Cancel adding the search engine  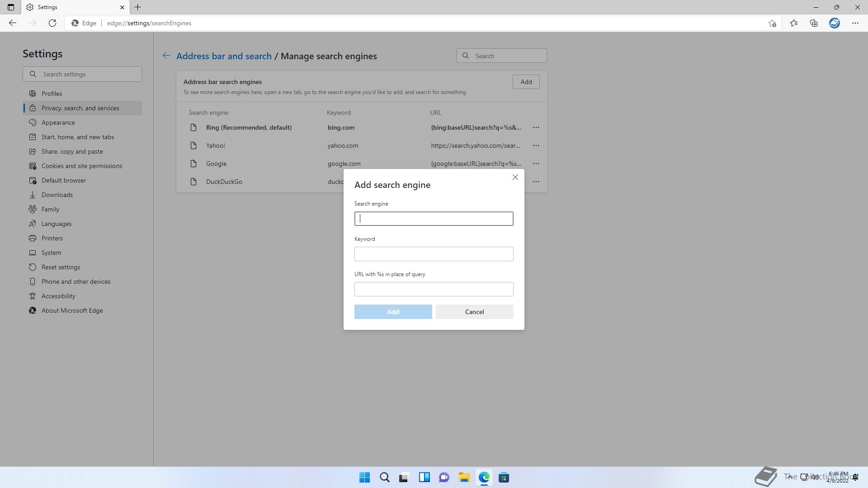click(x=474, y=312)
